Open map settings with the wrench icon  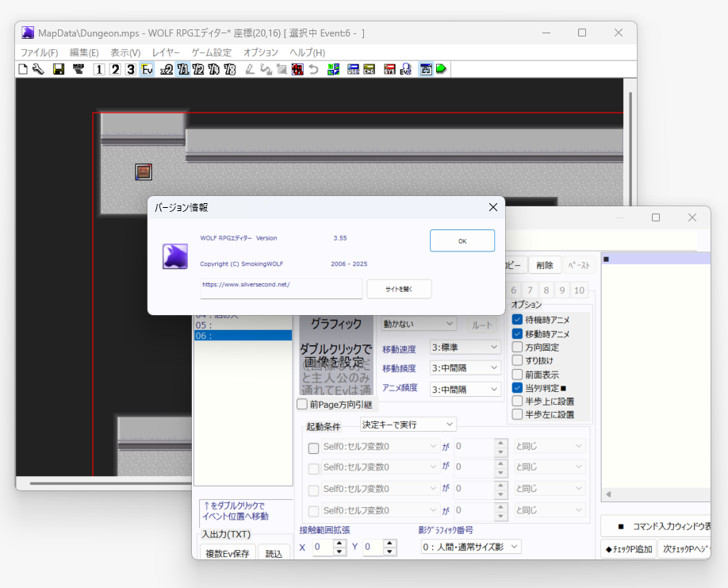tap(39, 70)
